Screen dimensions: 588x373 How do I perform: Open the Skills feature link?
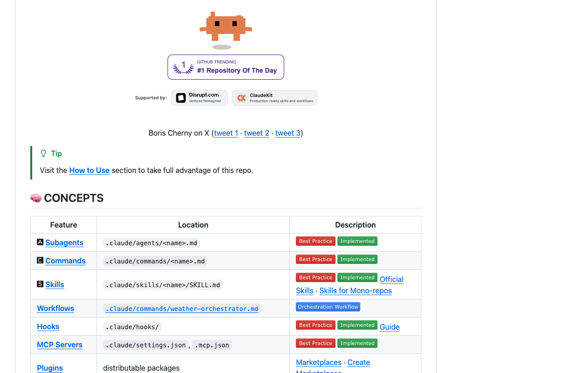pyautogui.click(x=55, y=284)
